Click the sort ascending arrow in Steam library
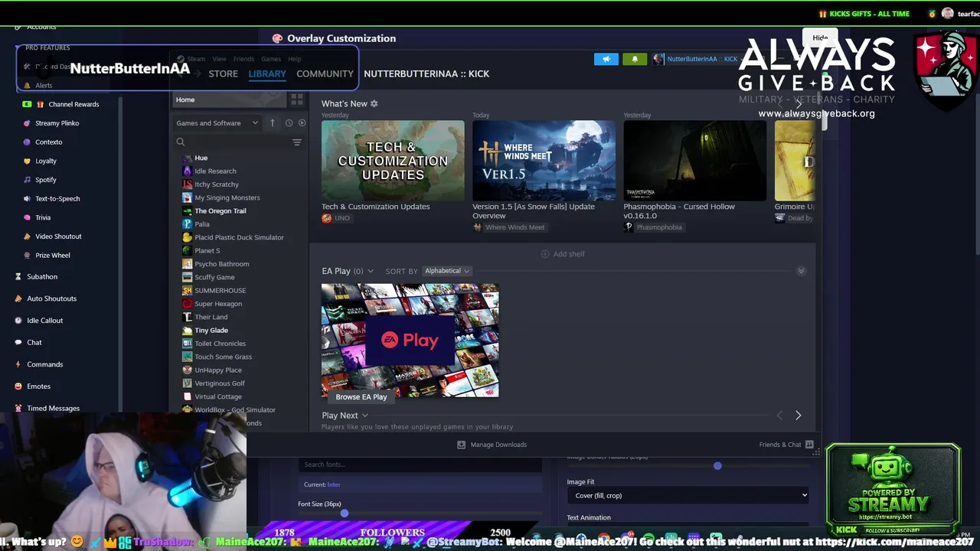Screen dimensions: 980x551 (272, 123)
